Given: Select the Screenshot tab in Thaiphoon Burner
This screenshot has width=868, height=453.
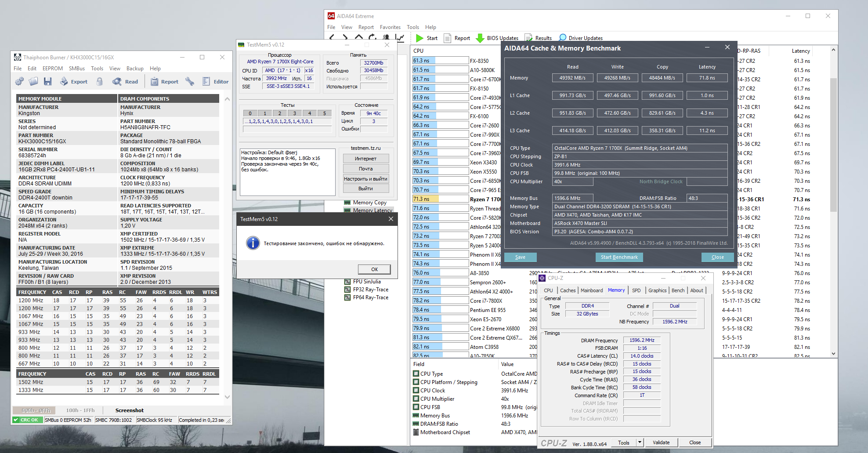Looking at the screenshot, I should point(130,410).
